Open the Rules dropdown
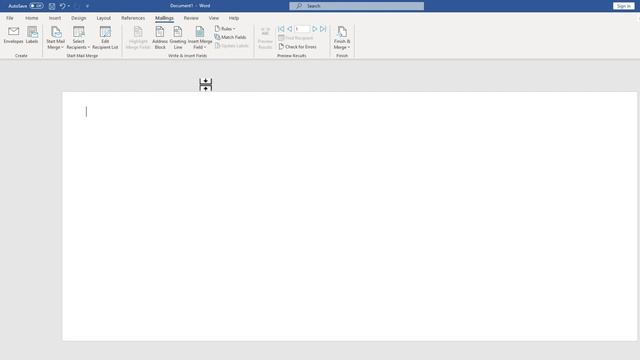Viewport: 640px width, 360px height. 225,29
